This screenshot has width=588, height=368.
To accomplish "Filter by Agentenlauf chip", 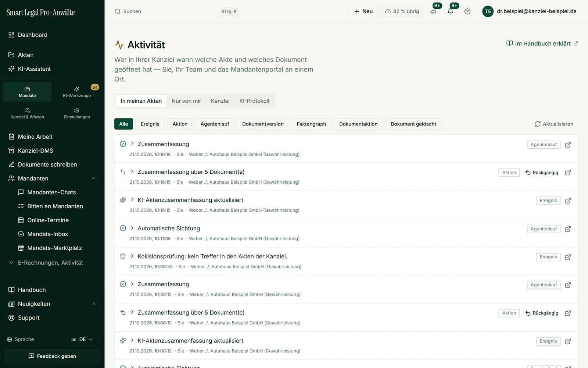I will coord(215,124).
